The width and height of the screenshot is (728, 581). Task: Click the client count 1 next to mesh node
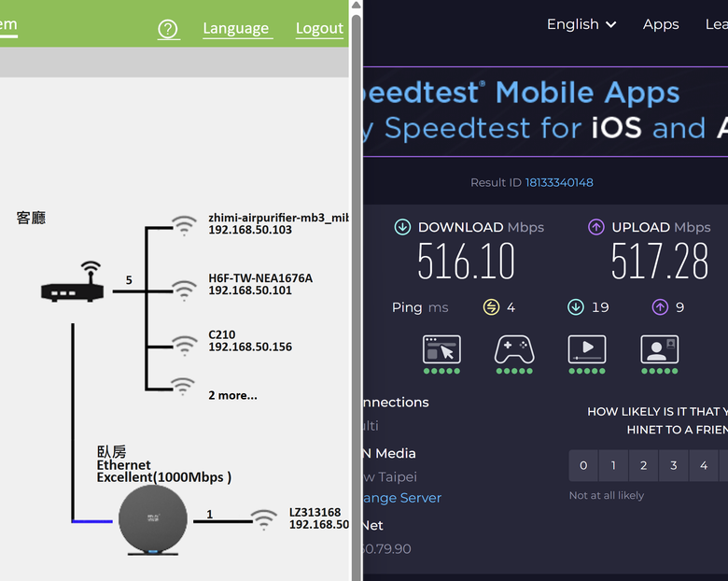tap(210, 514)
